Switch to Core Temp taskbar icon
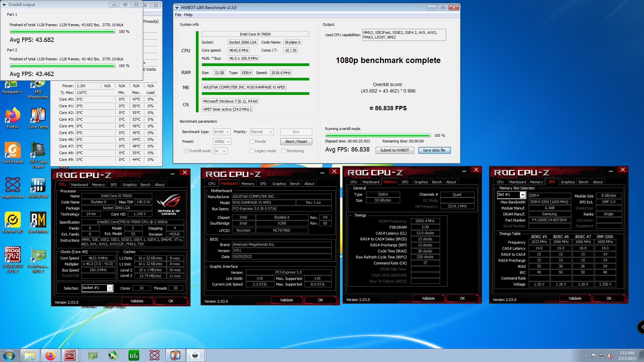Screen dimensions: 644x362 tap(175, 355)
